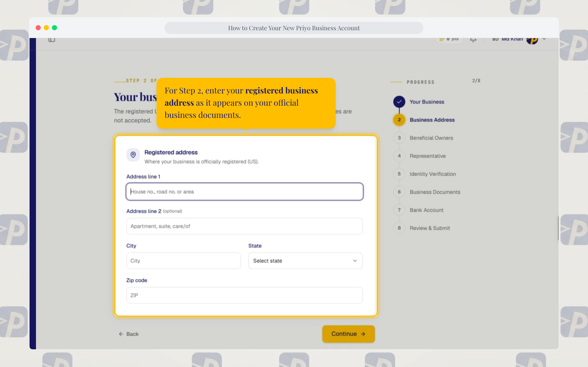Image resolution: width=588 pixels, height=367 pixels.
Task: Click the green maximize window button
Action: point(54,28)
